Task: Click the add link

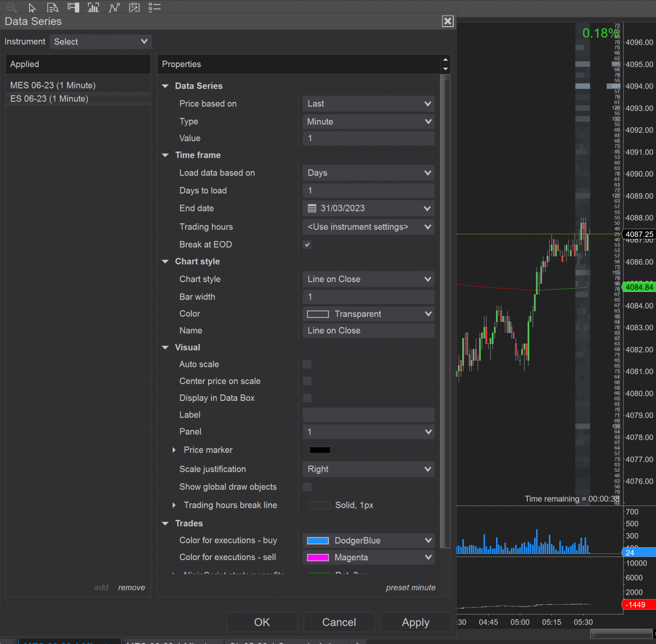Action: pyautogui.click(x=101, y=588)
